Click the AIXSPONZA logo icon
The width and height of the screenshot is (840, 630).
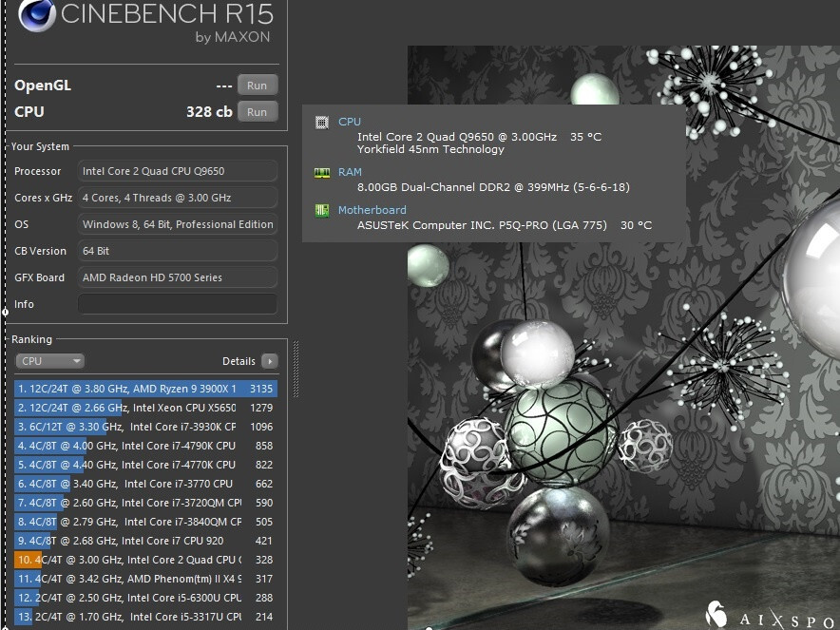pyautogui.click(x=716, y=614)
